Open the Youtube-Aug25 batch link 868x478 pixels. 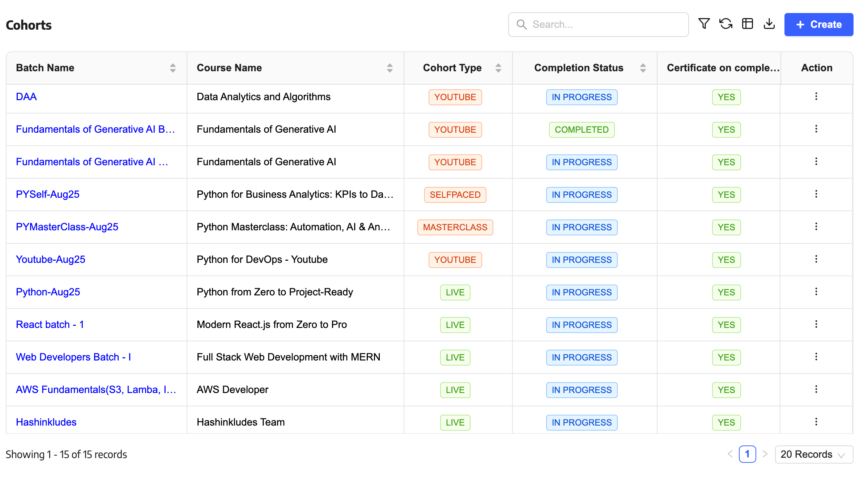click(50, 259)
